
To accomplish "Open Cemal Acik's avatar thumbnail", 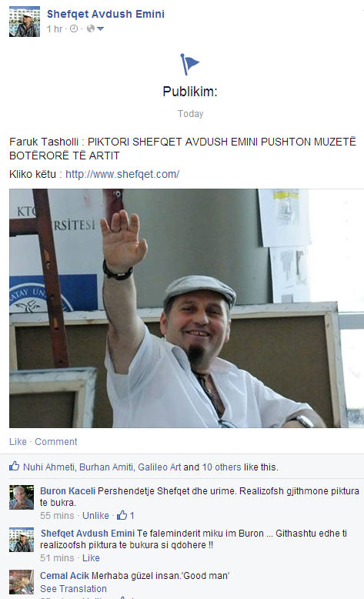I will 22,582.
